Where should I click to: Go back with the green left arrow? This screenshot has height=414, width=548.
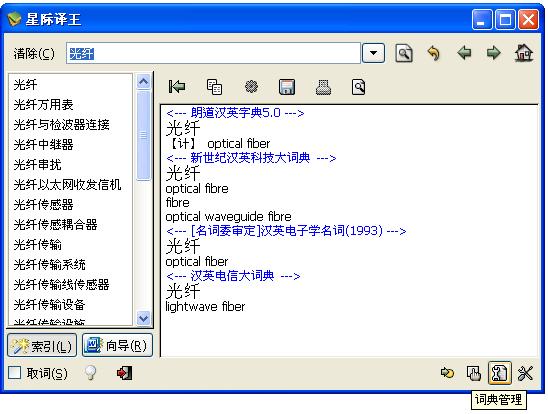point(464,53)
